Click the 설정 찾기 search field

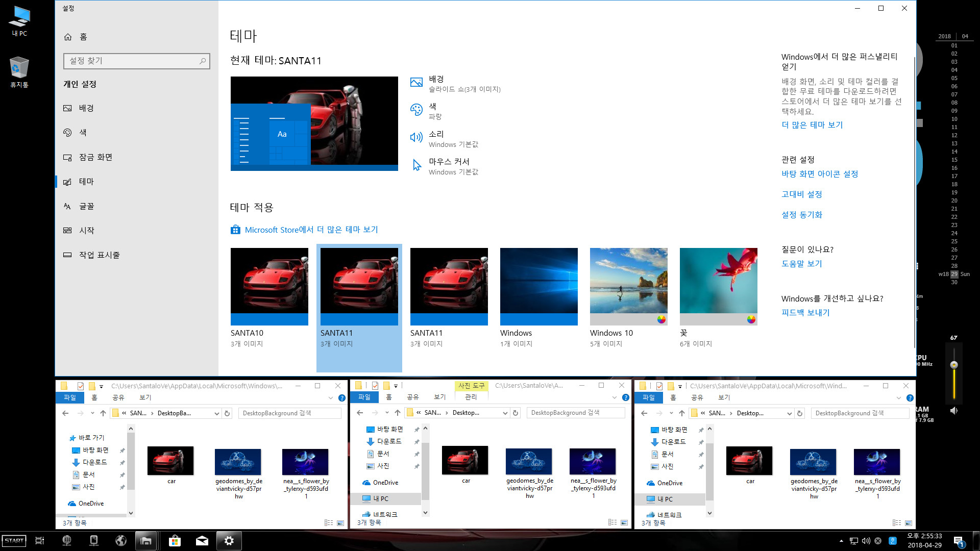tap(137, 61)
